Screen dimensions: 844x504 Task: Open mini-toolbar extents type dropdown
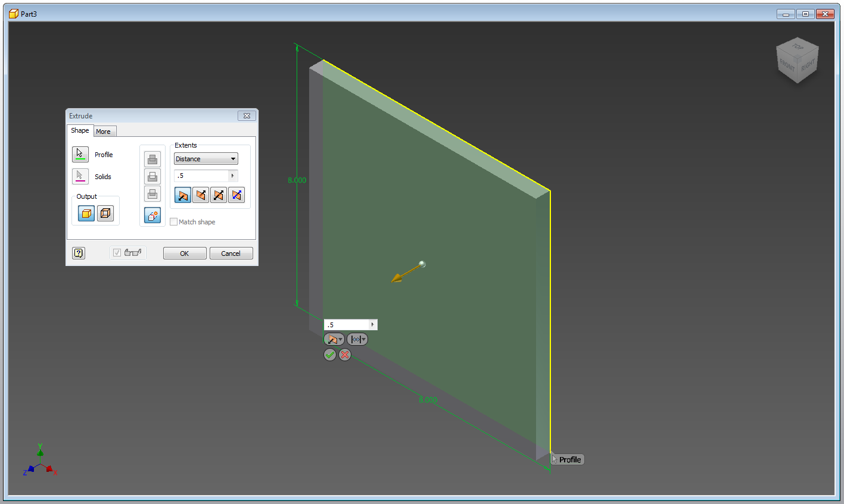tap(357, 339)
